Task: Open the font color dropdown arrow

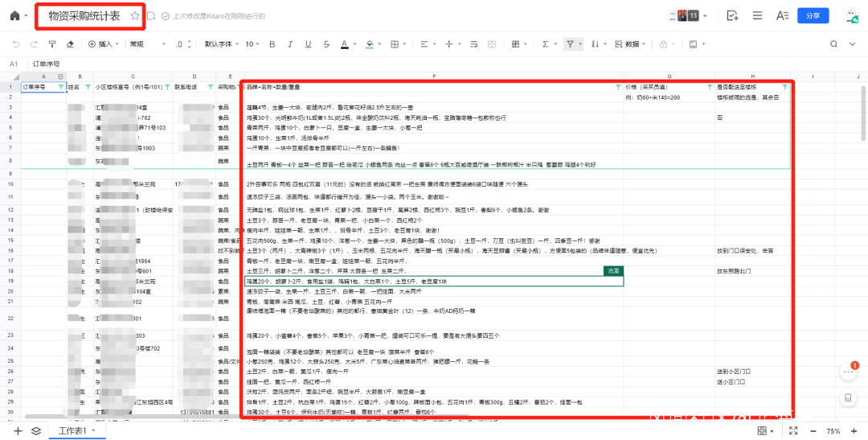Action: (354, 44)
